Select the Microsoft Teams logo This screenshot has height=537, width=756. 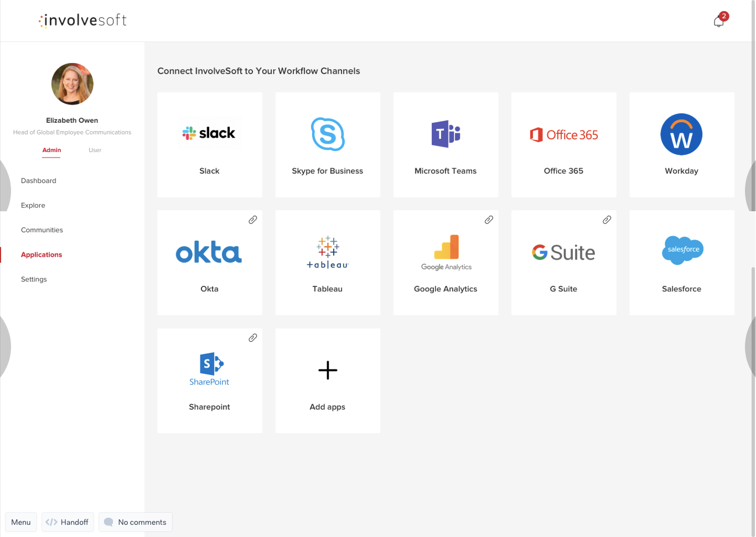[x=446, y=134]
